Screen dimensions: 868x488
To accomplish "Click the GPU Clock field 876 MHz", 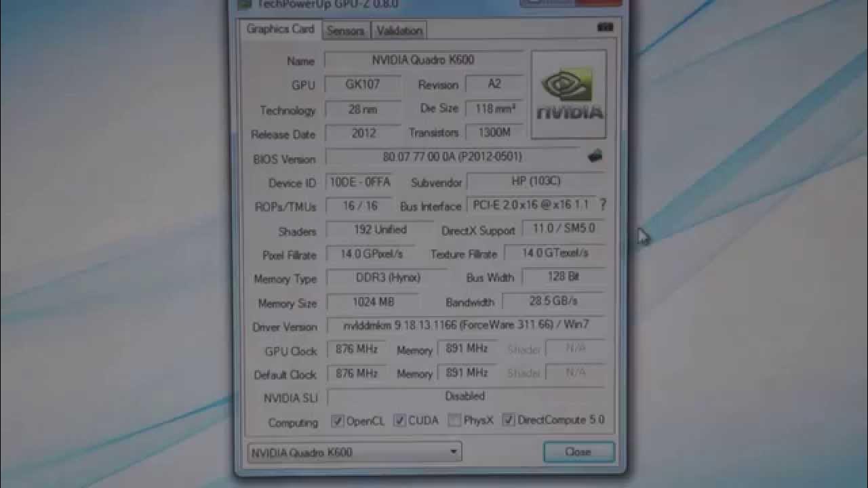I will click(x=357, y=349).
